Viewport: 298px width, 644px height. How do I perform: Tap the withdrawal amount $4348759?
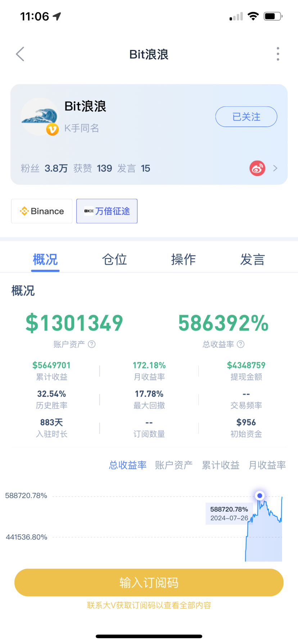tap(246, 365)
